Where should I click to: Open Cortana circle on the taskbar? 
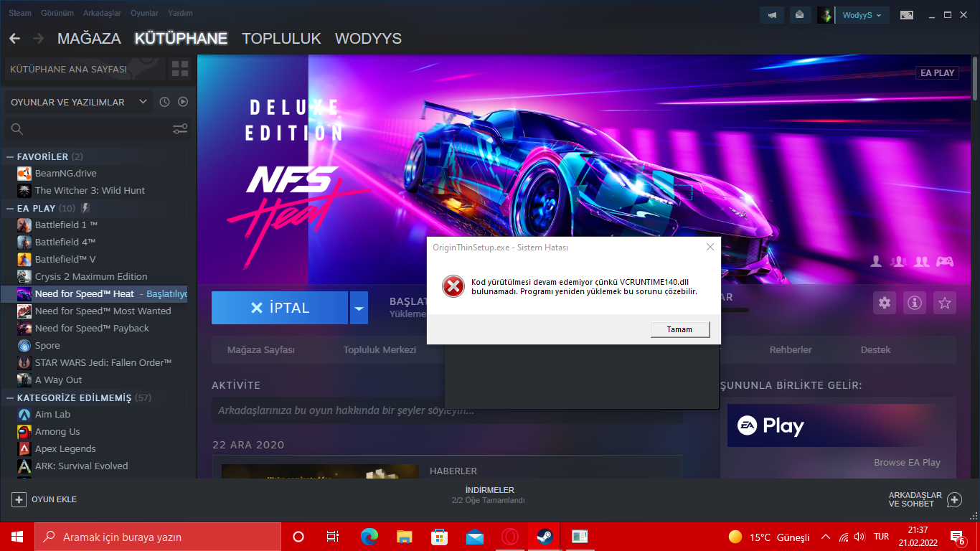(x=298, y=537)
